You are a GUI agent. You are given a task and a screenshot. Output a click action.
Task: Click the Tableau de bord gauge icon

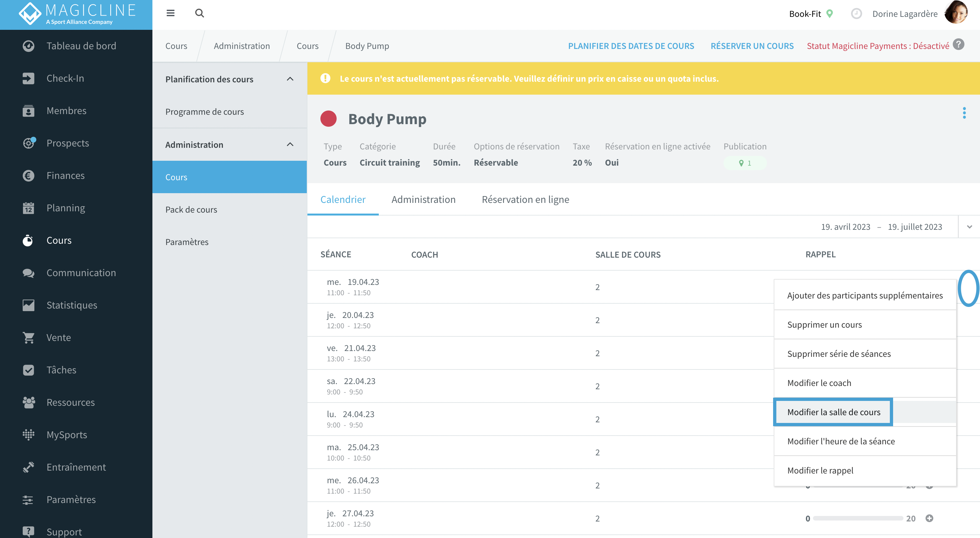pyautogui.click(x=29, y=46)
